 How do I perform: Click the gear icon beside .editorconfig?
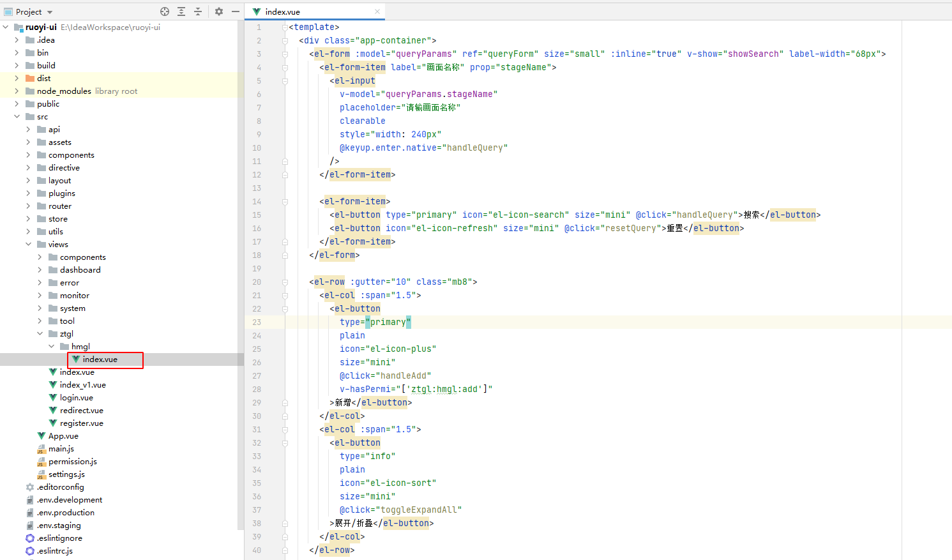tap(30, 487)
